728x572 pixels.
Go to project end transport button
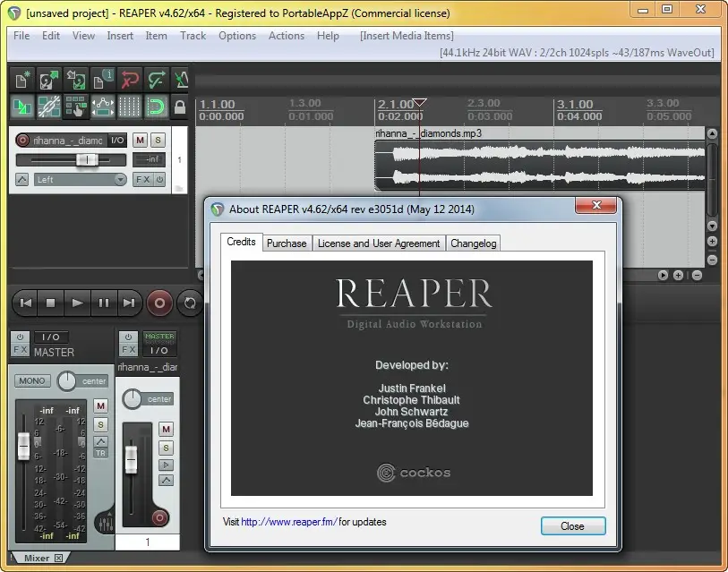[129, 303]
